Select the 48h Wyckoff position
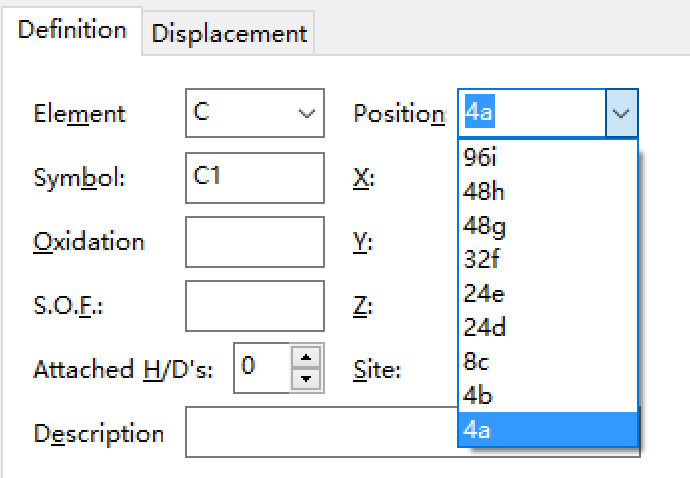 click(547, 191)
